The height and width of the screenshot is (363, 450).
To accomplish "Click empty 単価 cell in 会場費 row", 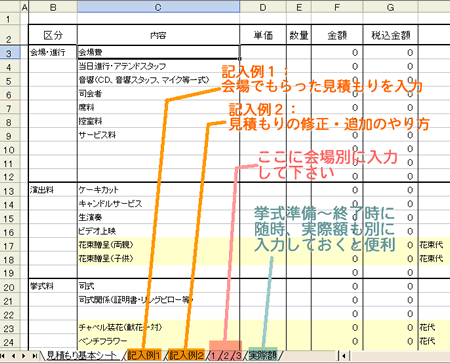I will click(263, 53).
